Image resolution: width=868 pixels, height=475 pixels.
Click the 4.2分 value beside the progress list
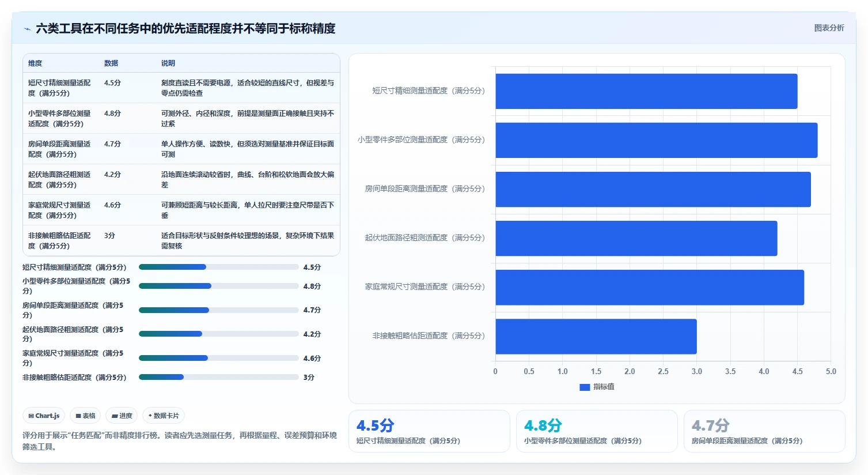(312, 334)
